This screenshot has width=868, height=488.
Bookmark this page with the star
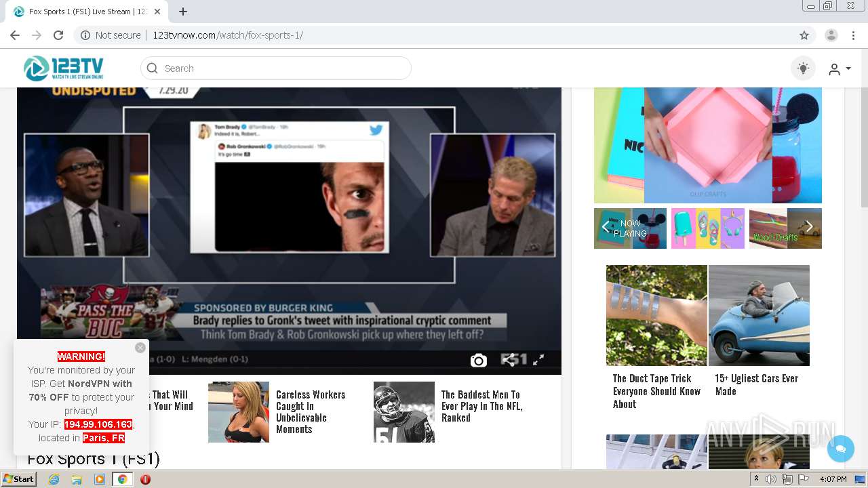pos(804,35)
